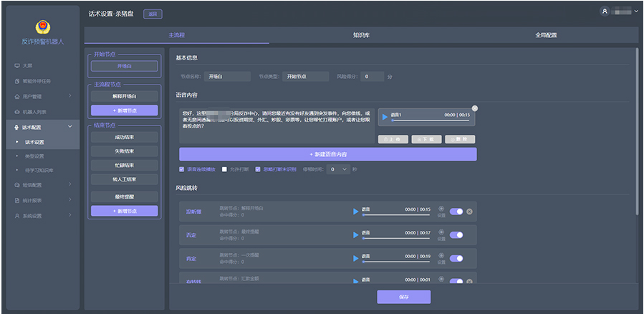Delete the 没听懂 jump rule

[469, 211]
